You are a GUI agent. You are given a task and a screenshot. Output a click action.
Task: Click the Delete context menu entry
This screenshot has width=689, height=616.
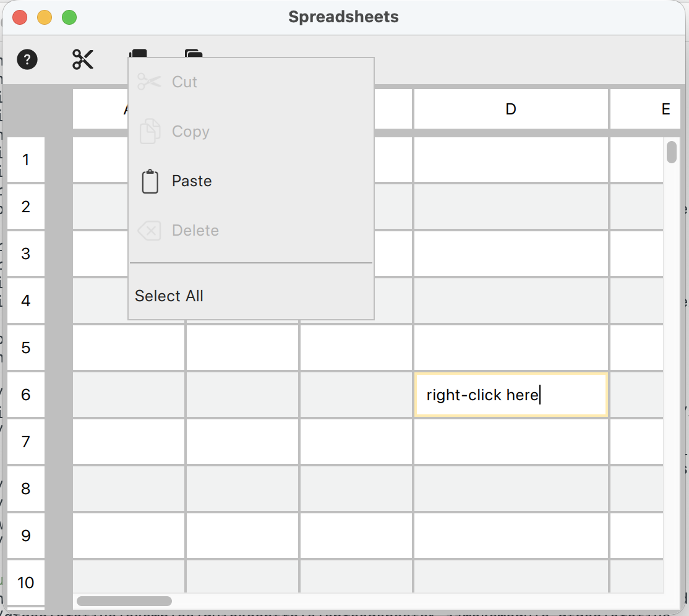tap(195, 231)
